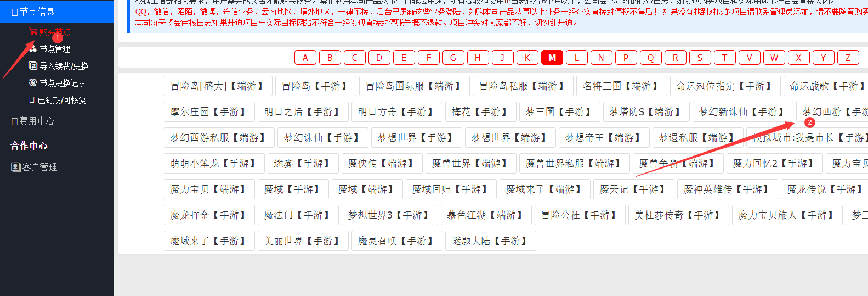
Task: Select letter X filter
Action: 799,58
